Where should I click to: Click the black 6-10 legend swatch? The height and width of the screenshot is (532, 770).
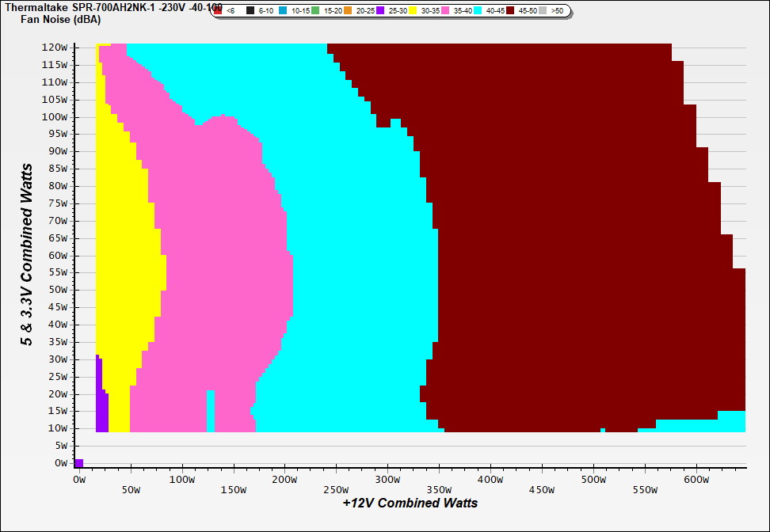coord(250,11)
